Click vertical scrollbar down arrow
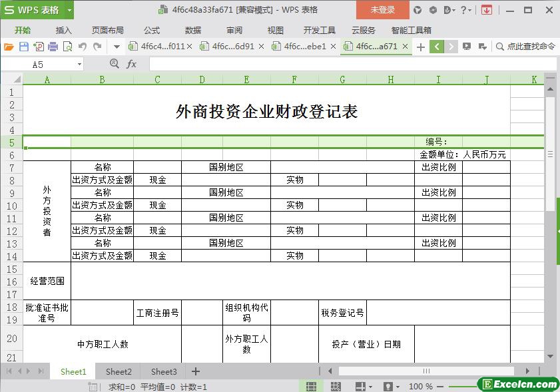This screenshot has width=560, height=392. click(x=550, y=356)
